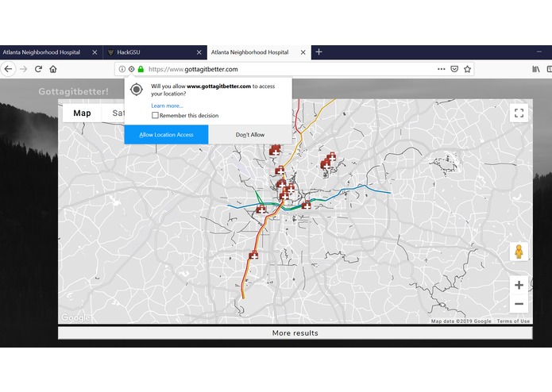The image size is (552, 392).
Task: Check Remember this decision
Action: [155, 115]
